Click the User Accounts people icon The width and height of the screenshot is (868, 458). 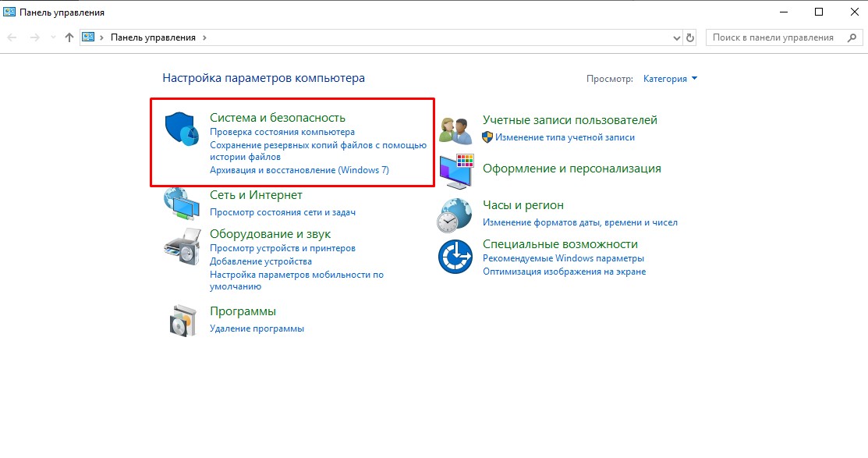click(x=455, y=130)
